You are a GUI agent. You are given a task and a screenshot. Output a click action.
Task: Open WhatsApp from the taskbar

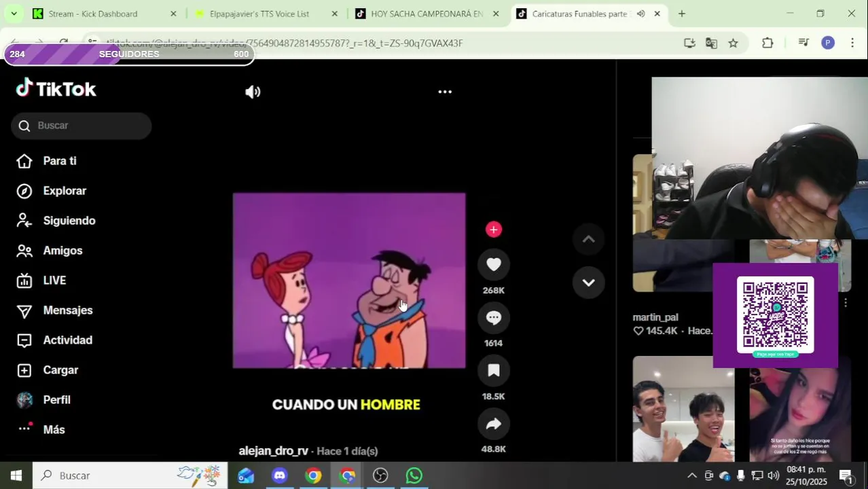(x=414, y=475)
